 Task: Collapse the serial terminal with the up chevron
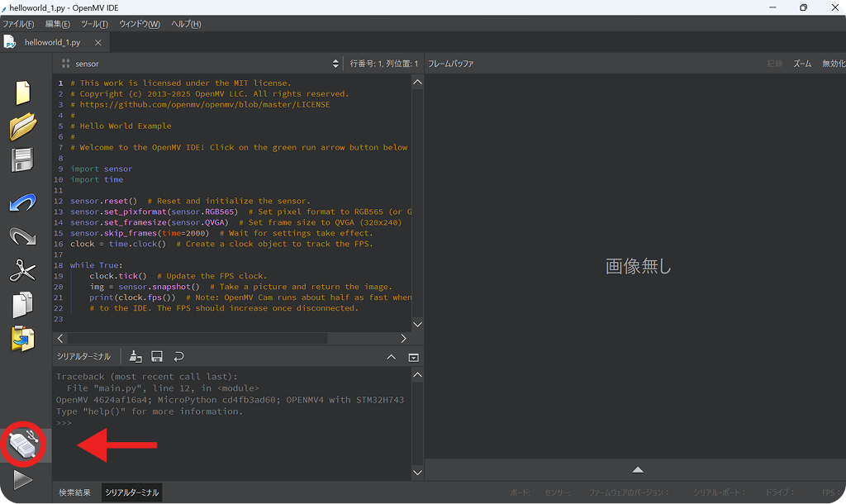pos(391,357)
